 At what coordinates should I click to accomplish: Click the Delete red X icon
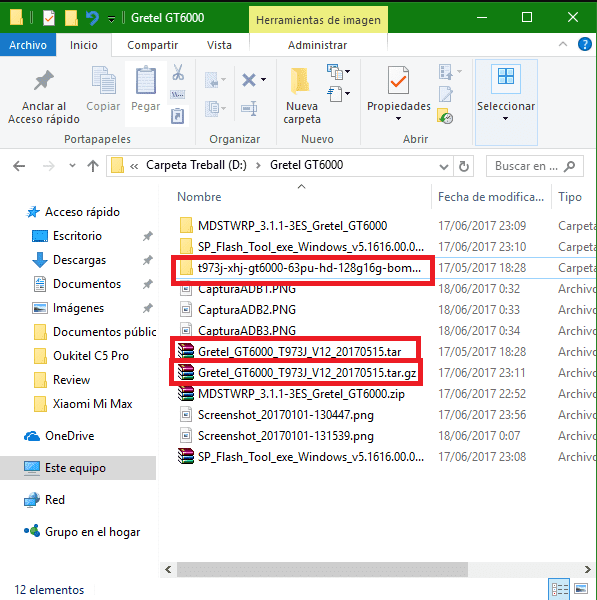pyautogui.click(x=249, y=80)
